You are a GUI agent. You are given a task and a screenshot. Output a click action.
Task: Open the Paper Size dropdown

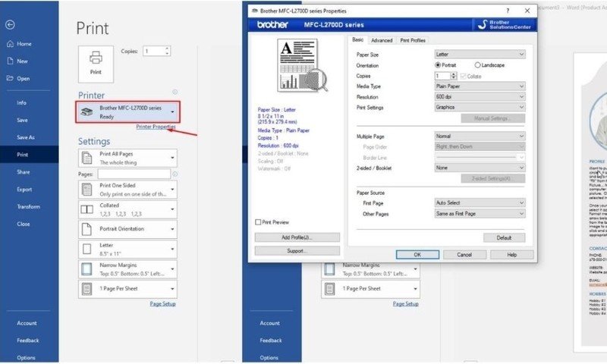tap(480, 55)
